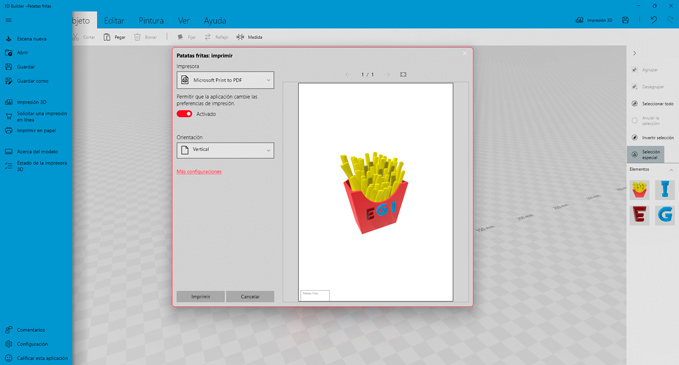Click Desagrupar in the right panel
The height and width of the screenshot is (365, 679).
click(648, 87)
